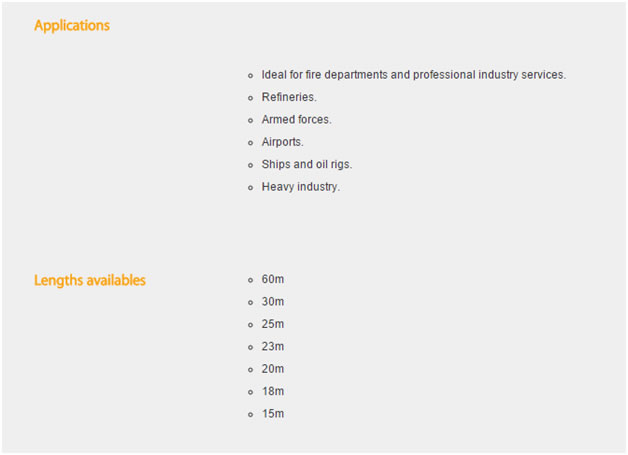Click the bullet beside Heavy industry
The width and height of the screenshot is (628, 455).
(250, 188)
